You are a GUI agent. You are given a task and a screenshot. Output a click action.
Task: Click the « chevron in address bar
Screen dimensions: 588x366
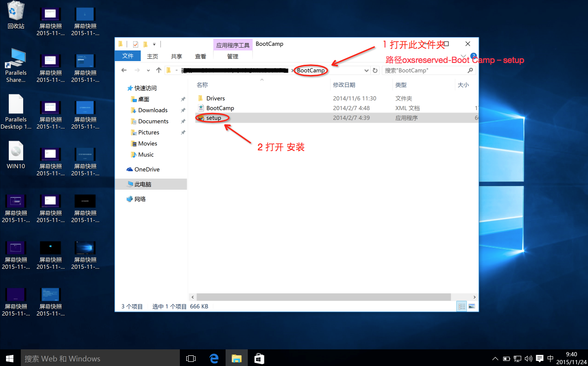click(177, 70)
